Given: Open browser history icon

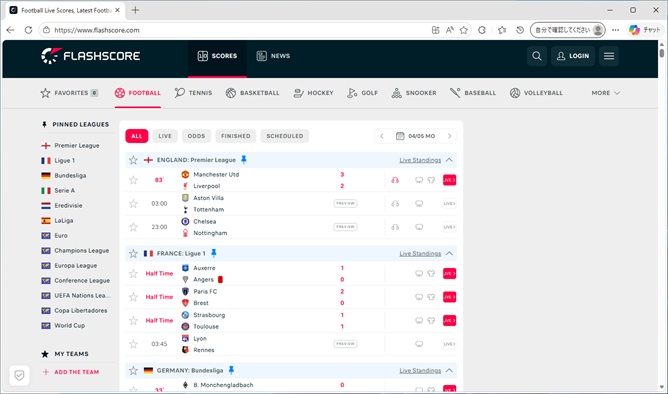Looking at the screenshot, I should (x=520, y=30).
